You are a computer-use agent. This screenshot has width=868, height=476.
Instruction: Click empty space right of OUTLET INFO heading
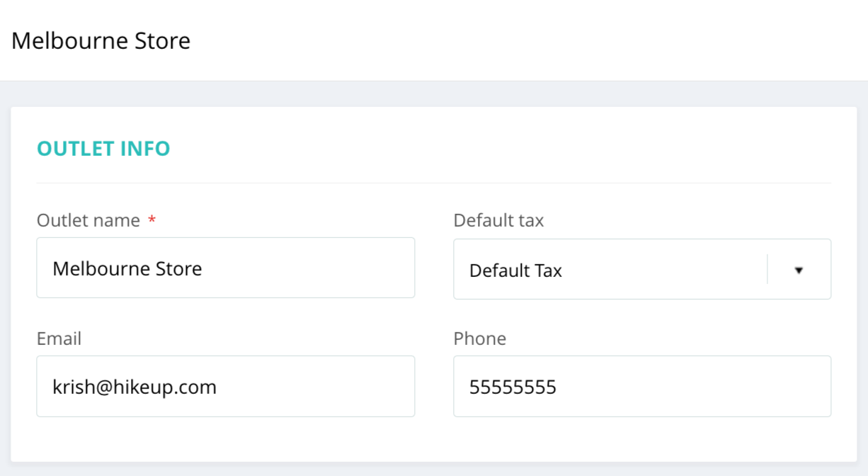(496, 149)
